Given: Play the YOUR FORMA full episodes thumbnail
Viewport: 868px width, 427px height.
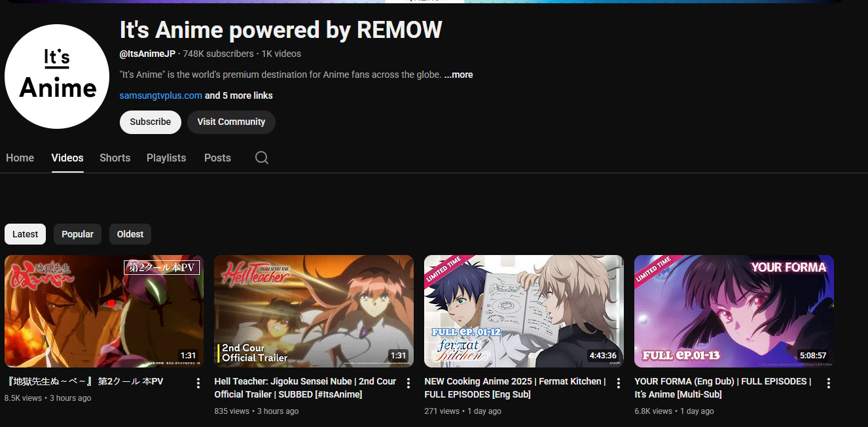Looking at the screenshot, I should [734, 311].
